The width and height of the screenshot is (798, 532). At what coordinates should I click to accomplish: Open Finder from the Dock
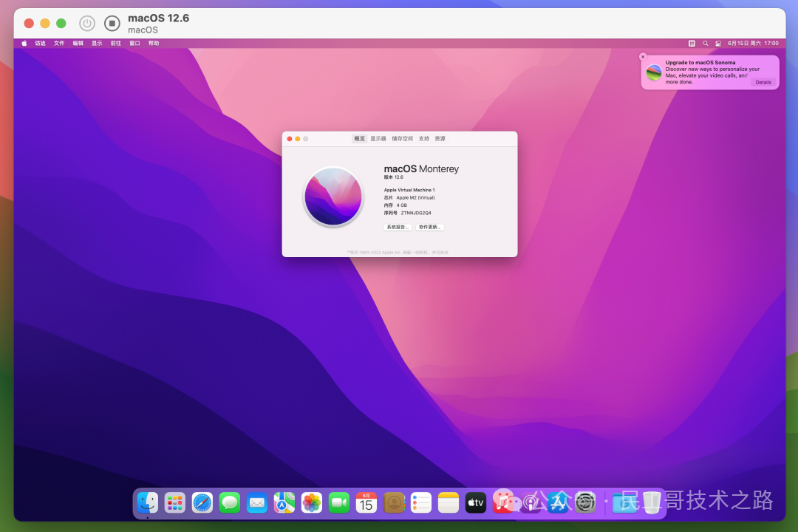click(x=148, y=503)
